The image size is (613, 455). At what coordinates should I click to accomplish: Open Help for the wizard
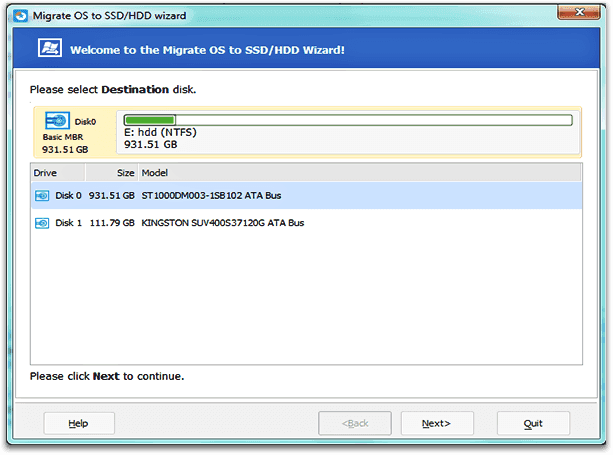click(79, 423)
